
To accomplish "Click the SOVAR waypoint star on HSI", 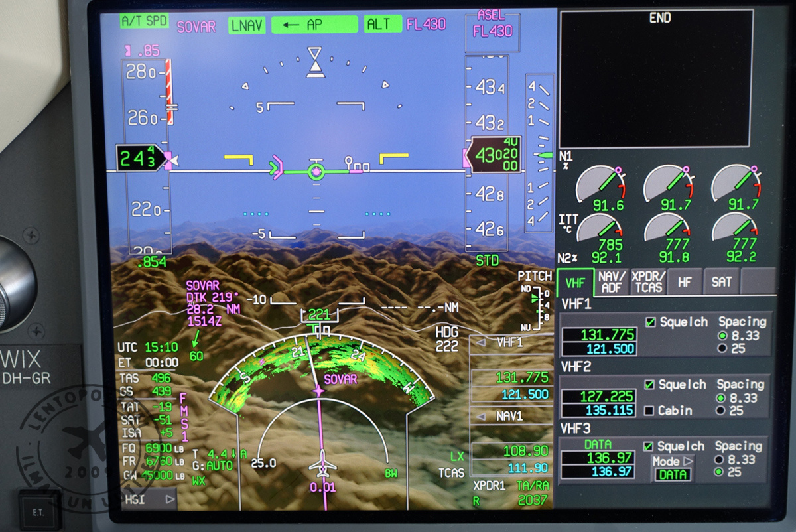I will [319, 392].
